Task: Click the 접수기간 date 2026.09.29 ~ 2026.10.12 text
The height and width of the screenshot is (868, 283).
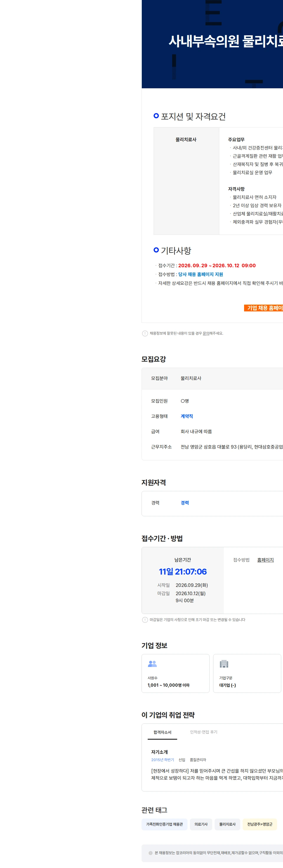Action: [x=217, y=265]
